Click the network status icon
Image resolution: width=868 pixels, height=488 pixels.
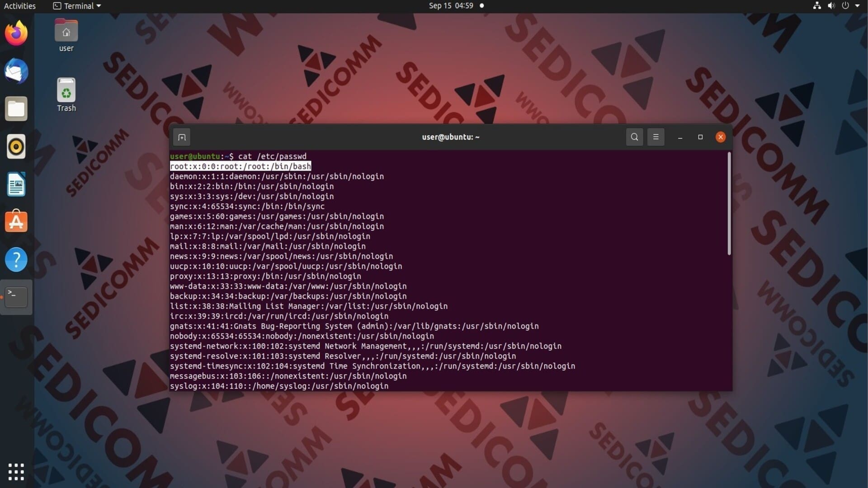(817, 6)
